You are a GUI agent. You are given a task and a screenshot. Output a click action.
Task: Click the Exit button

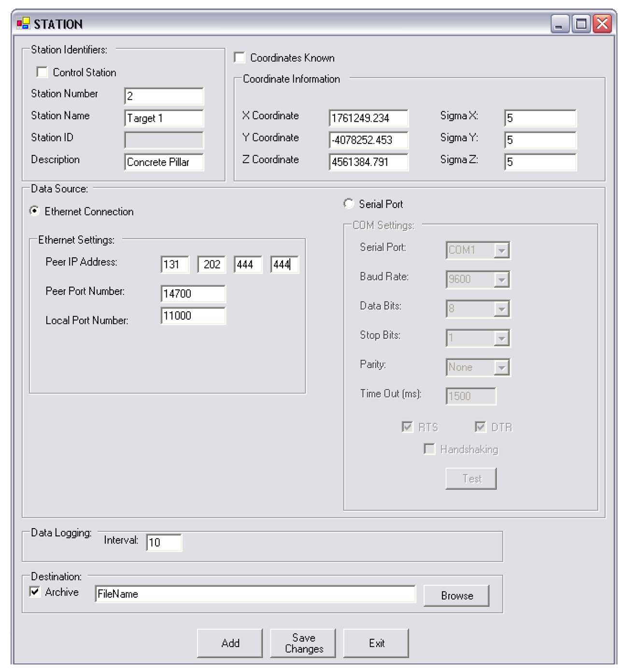tap(376, 643)
